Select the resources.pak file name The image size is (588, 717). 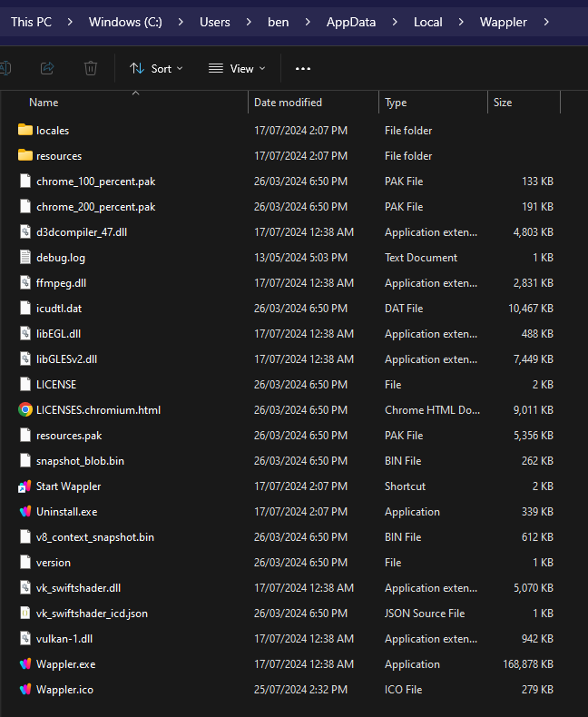69,436
